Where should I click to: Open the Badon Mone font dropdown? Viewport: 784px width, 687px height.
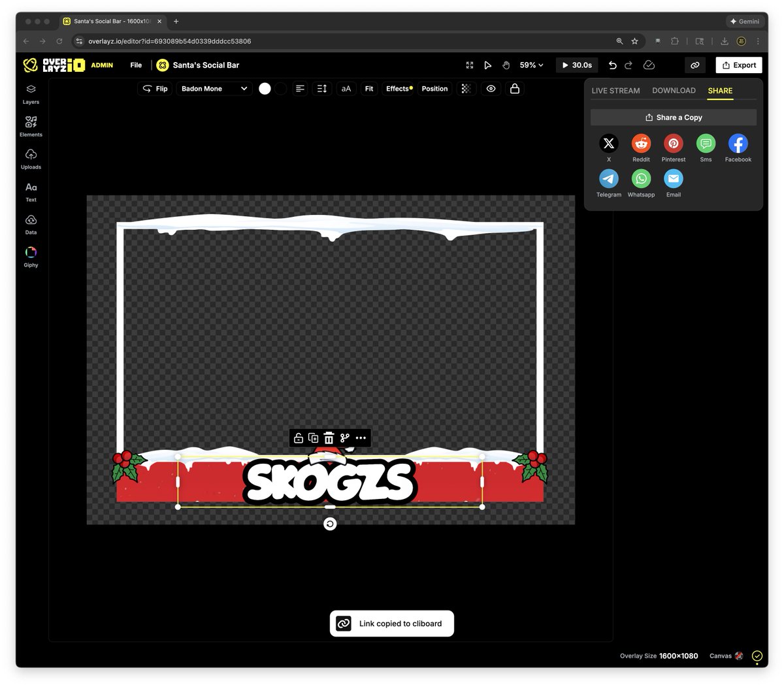coord(214,88)
